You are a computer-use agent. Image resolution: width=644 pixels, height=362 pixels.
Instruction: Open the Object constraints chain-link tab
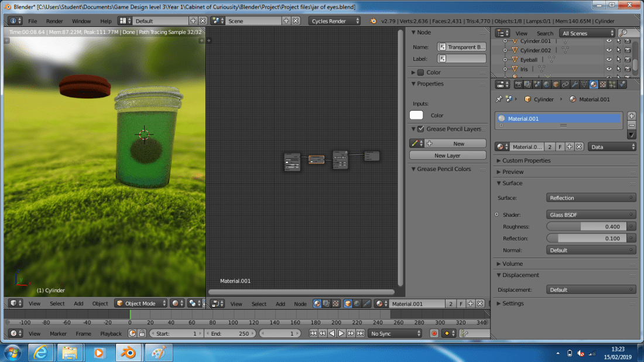566,84
